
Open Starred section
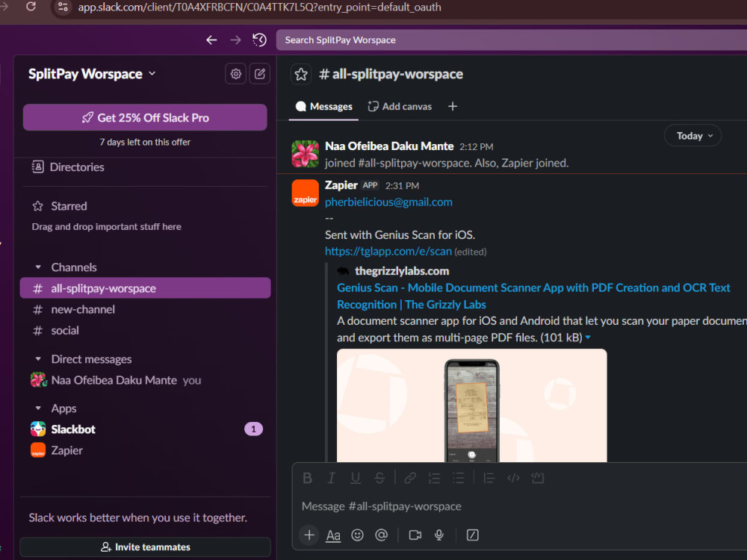tap(60, 206)
